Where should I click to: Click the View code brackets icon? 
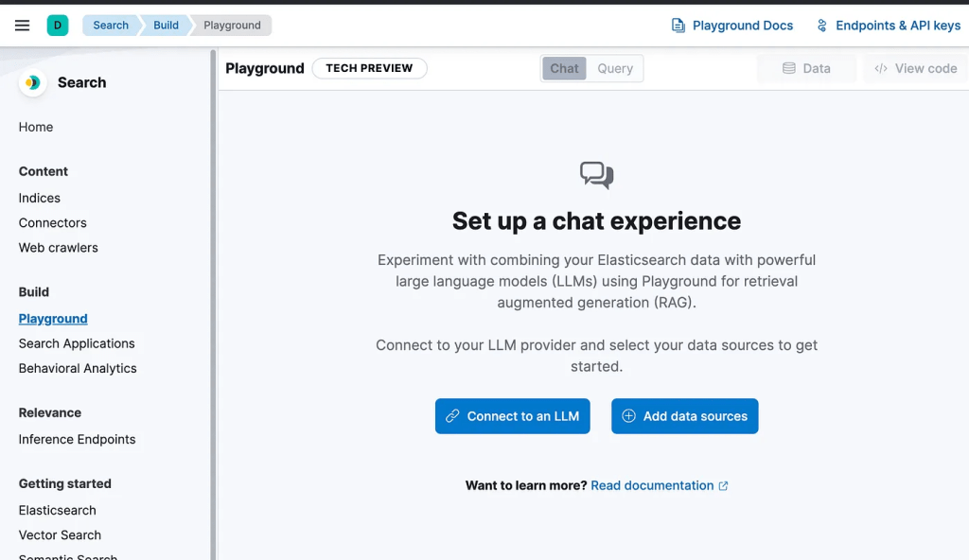pos(881,69)
